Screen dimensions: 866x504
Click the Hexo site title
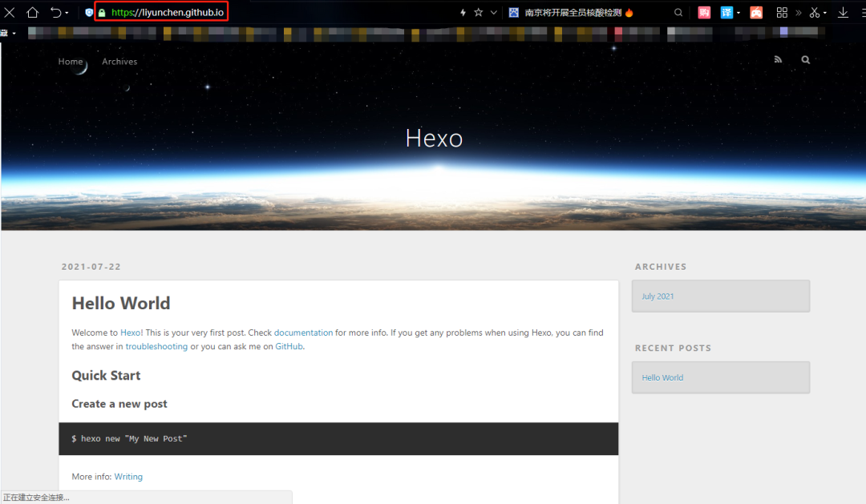(434, 138)
